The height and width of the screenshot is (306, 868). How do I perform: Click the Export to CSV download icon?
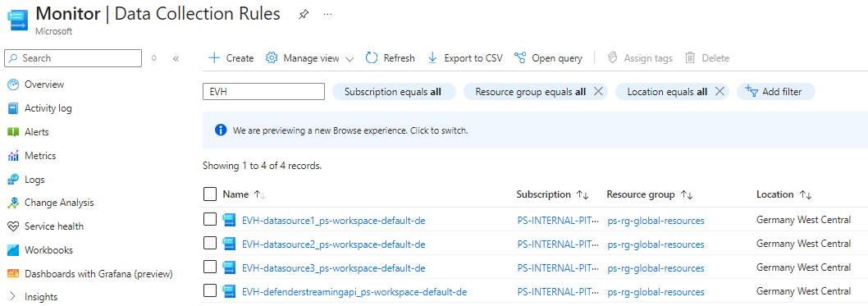(433, 58)
